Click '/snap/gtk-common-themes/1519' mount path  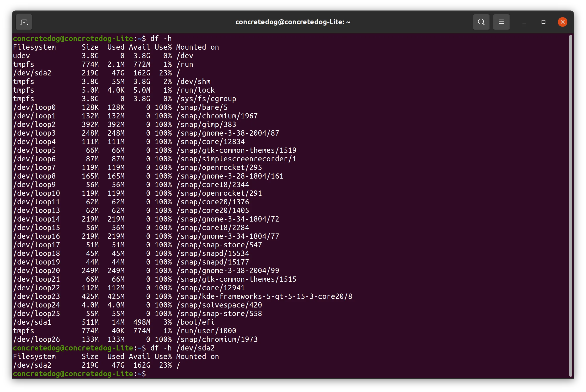click(236, 150)
